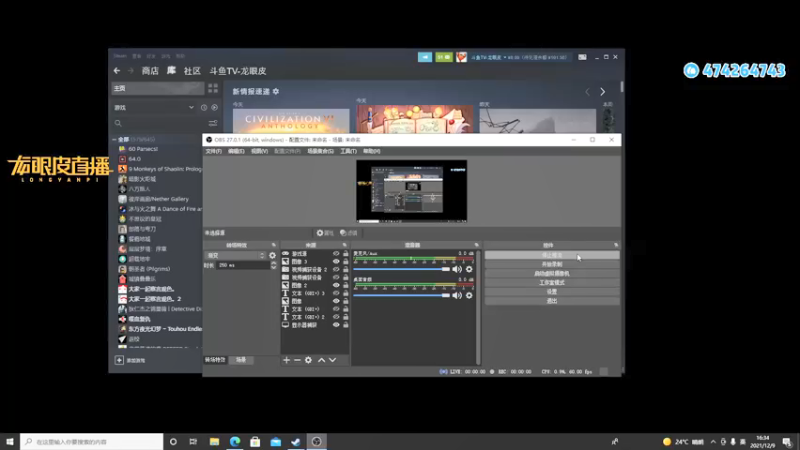Switch Steam library to grid view icon
Viewport: 800px width, 450px height.
[213, 88]
